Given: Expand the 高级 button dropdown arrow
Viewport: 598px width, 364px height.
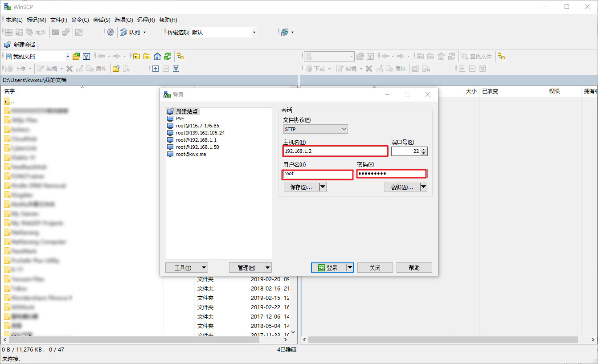Looking at the screenshot, I should coord(424,187).
